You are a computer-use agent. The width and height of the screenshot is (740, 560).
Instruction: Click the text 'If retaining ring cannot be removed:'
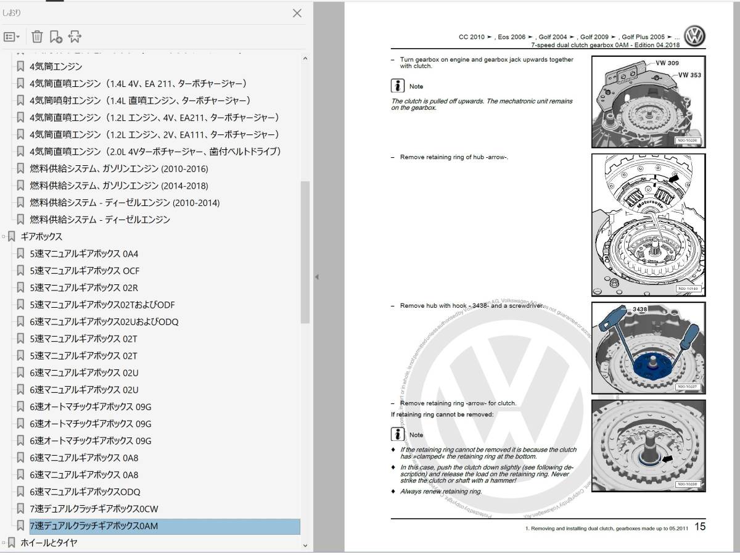[442, 414]
